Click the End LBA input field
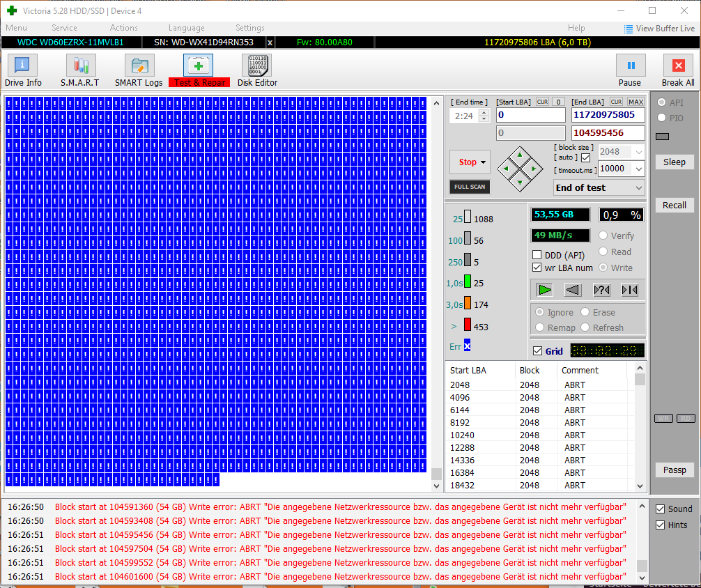 click(x=608, y=115)
